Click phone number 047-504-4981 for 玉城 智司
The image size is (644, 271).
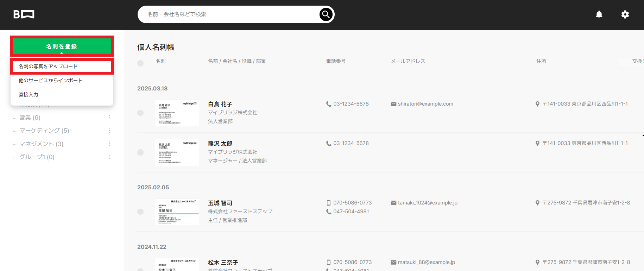[351, 212]
